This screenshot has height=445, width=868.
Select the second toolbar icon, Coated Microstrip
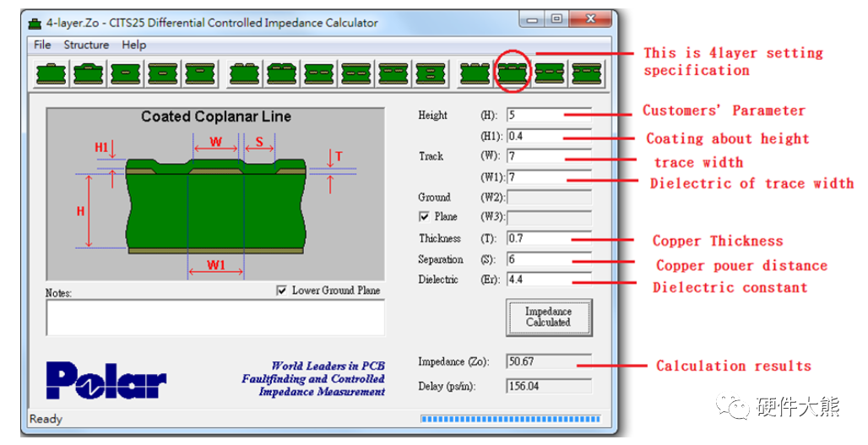click(x=89, y=73)
